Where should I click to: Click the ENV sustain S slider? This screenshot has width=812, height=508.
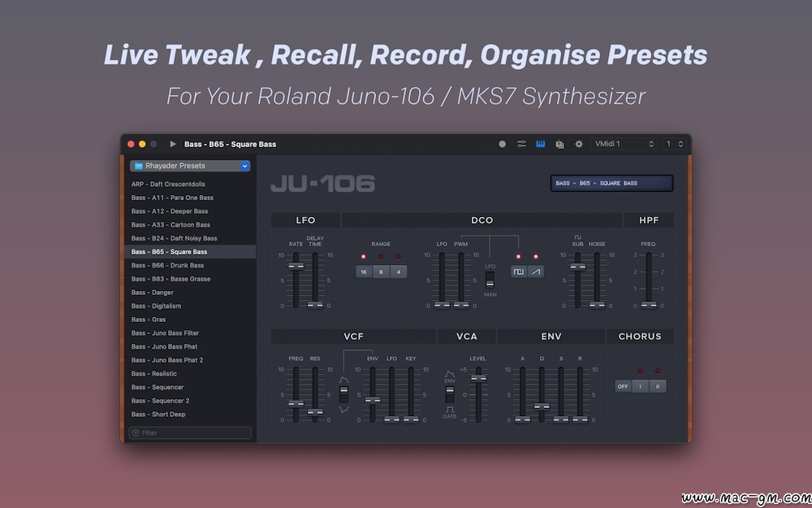tap(561, 419)
